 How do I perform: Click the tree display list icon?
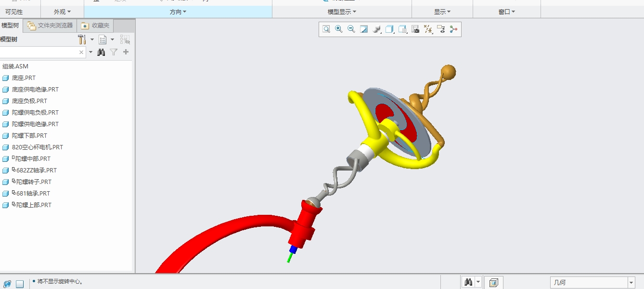coord(103,39)
